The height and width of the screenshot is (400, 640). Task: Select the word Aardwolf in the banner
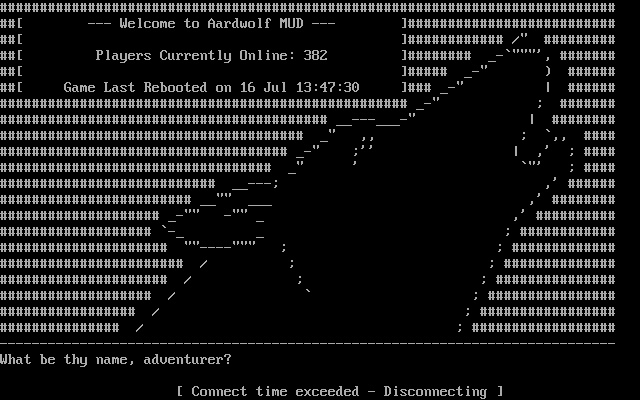239,23
